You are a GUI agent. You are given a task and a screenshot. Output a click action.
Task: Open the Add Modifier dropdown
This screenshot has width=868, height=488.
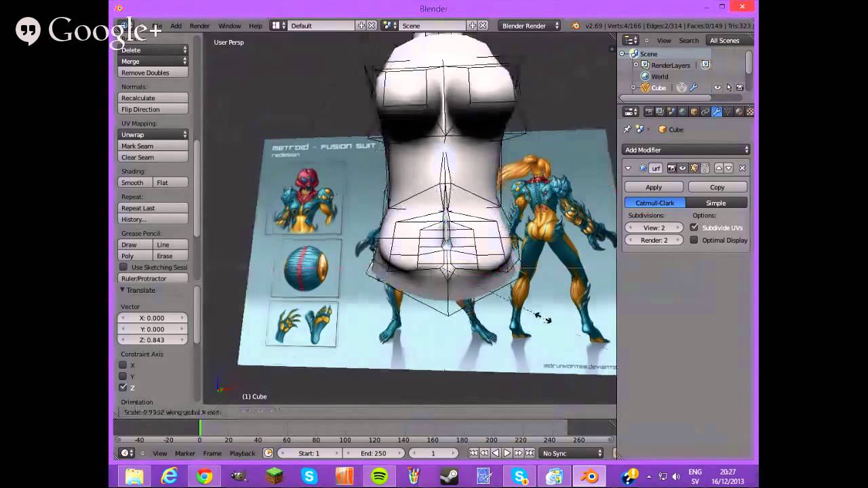(x=686, y=150)
